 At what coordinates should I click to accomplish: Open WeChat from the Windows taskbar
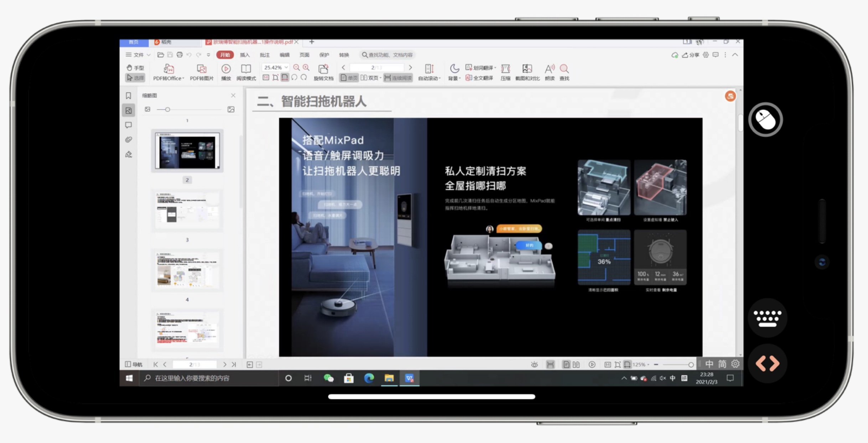pyautogui.click(x=328, y=378)
